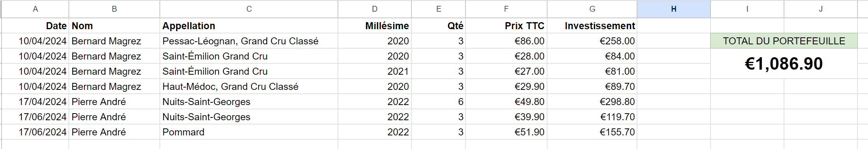
Task: Click column C header
Action: pyautogui.click(x=249, y=9)
